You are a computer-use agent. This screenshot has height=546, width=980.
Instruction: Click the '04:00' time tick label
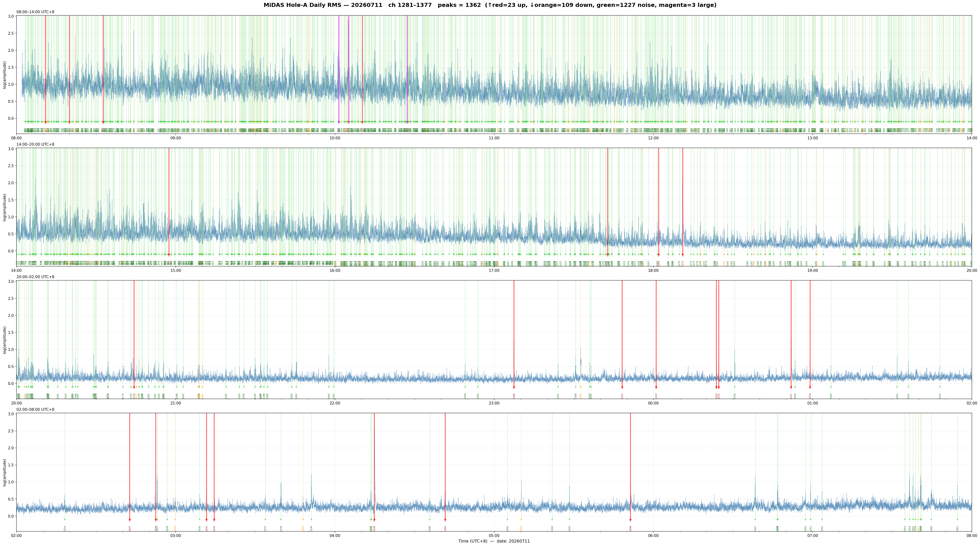(x=335, y=536)
